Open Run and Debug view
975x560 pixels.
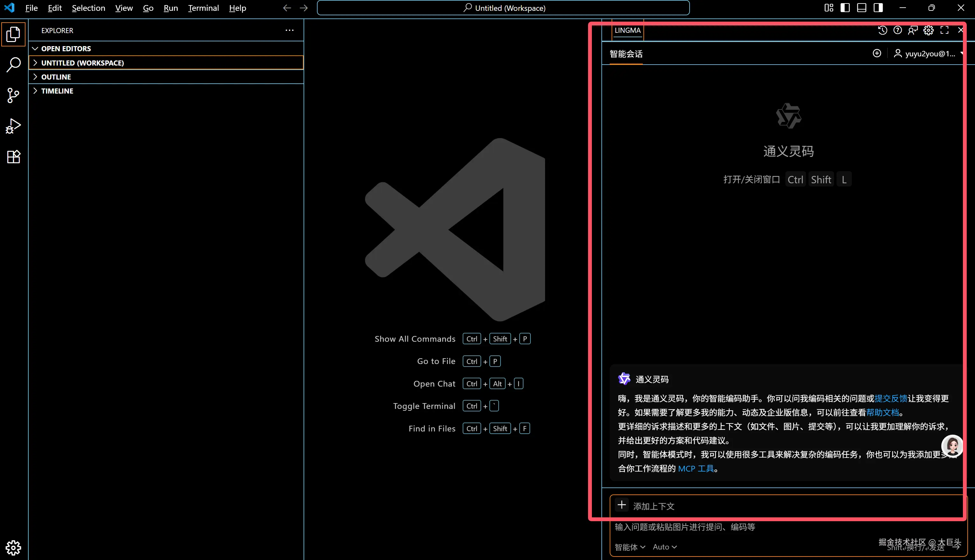point(13,126)
